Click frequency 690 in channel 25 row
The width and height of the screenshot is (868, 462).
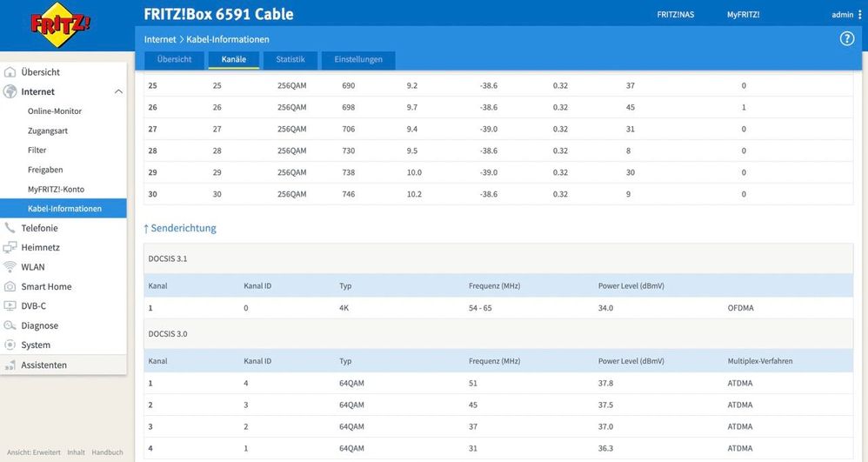pos(348,86)
